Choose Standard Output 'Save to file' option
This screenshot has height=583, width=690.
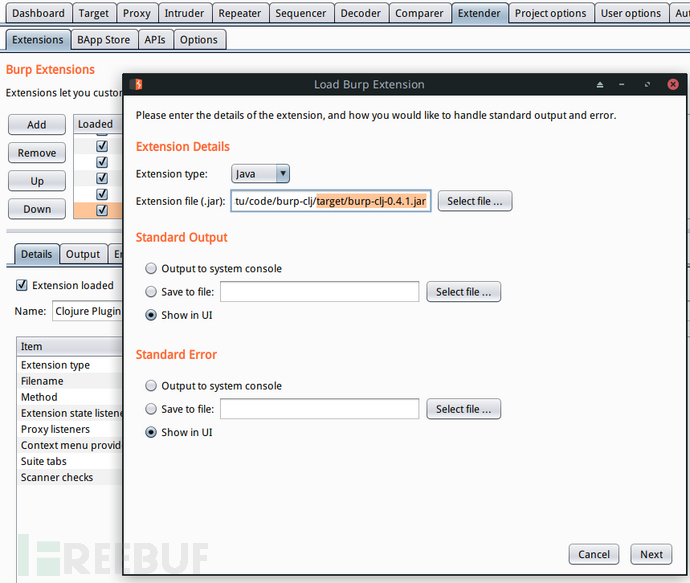coord(151,292)
